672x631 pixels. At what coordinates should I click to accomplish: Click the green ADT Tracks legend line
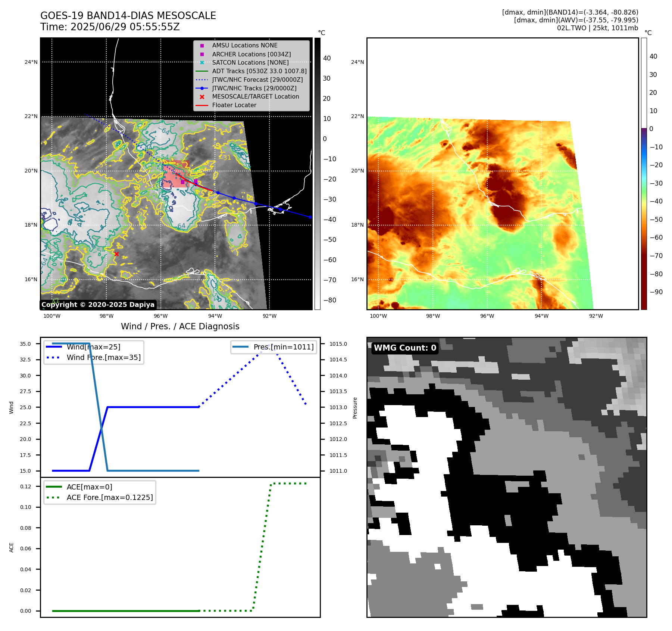(202, 71)
